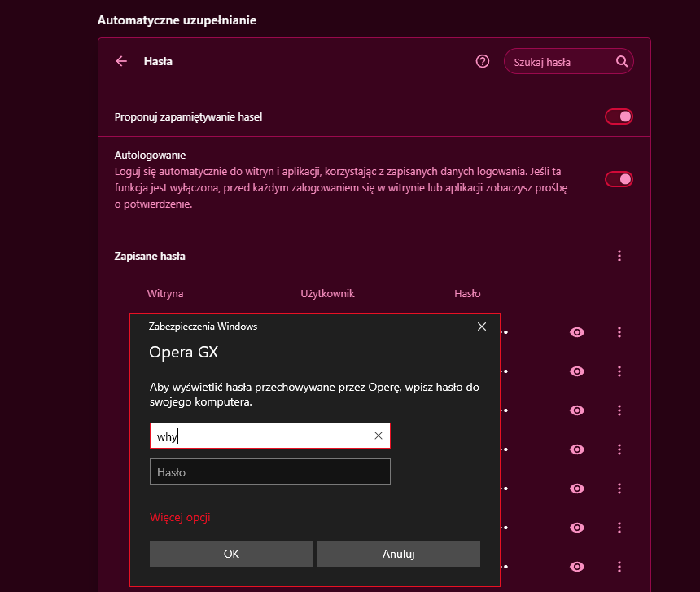Clear the username field containing "why"
The width and height of the screenshot is (700, 592).
378,436
